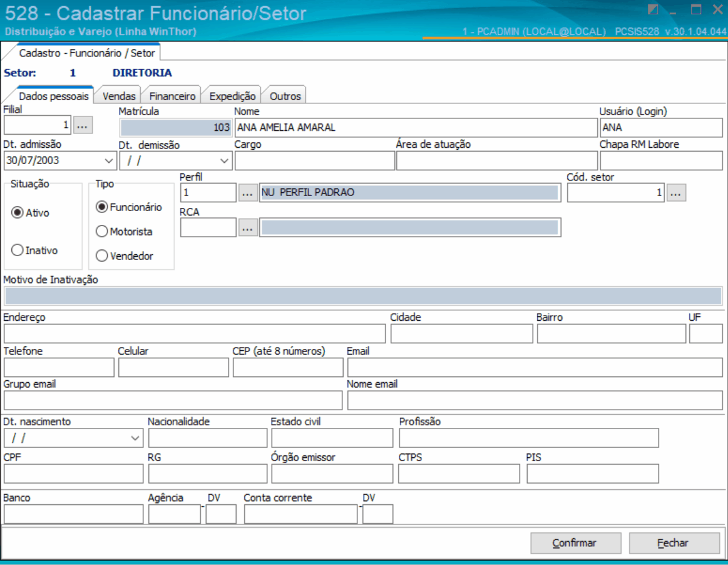
Task: Click the Profissão field
Action: (x=529, y=438)
